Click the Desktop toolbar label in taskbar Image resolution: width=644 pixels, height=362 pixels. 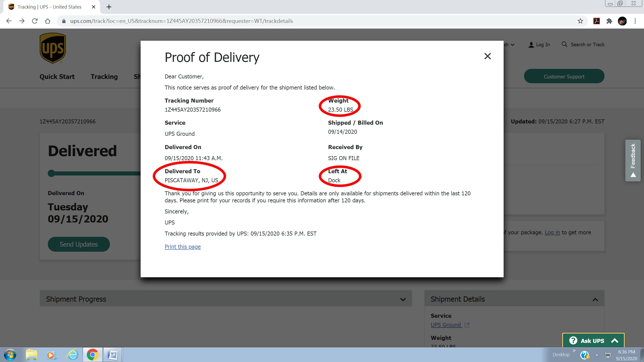[x=561, y=354]
